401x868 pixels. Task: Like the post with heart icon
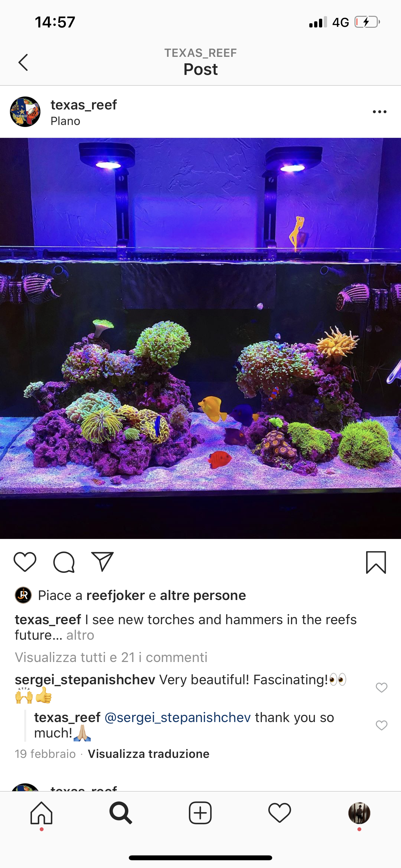(x=25, y=562)
